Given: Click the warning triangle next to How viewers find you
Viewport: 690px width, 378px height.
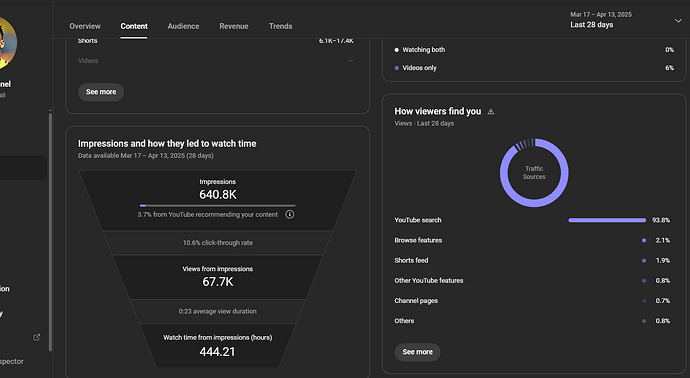Looking at the screenshot, I should [491, 112].
